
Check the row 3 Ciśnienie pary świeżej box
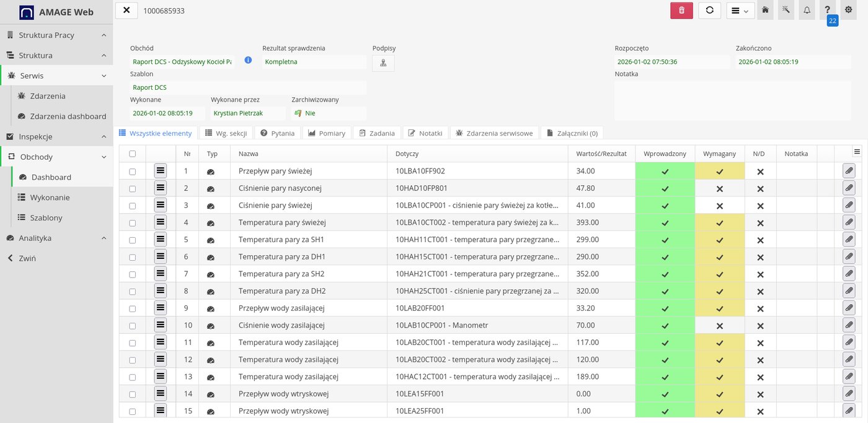click(x=132, y=205)
